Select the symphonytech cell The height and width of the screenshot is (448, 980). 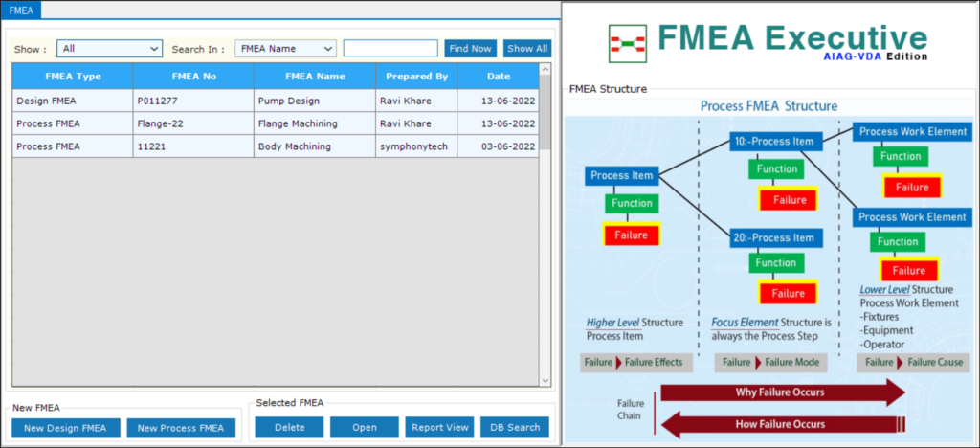417,146
